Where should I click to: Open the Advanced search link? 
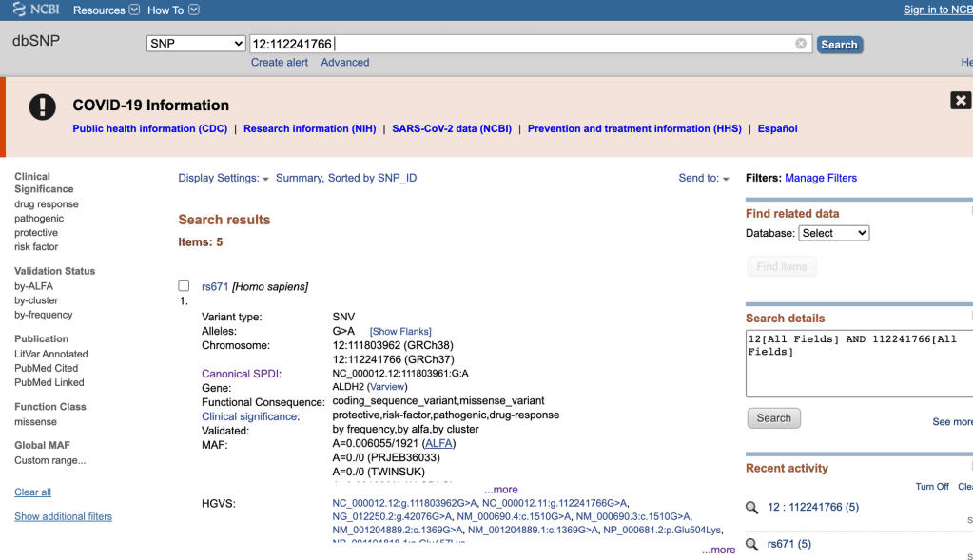344,63
